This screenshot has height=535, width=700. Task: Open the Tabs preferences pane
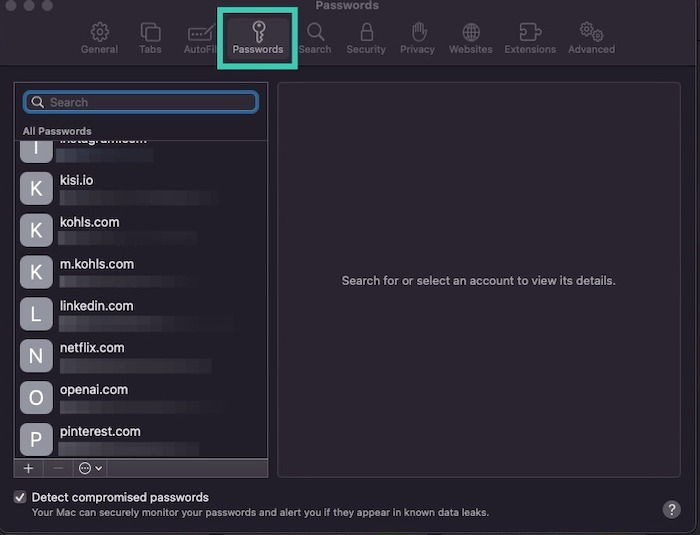150,38
